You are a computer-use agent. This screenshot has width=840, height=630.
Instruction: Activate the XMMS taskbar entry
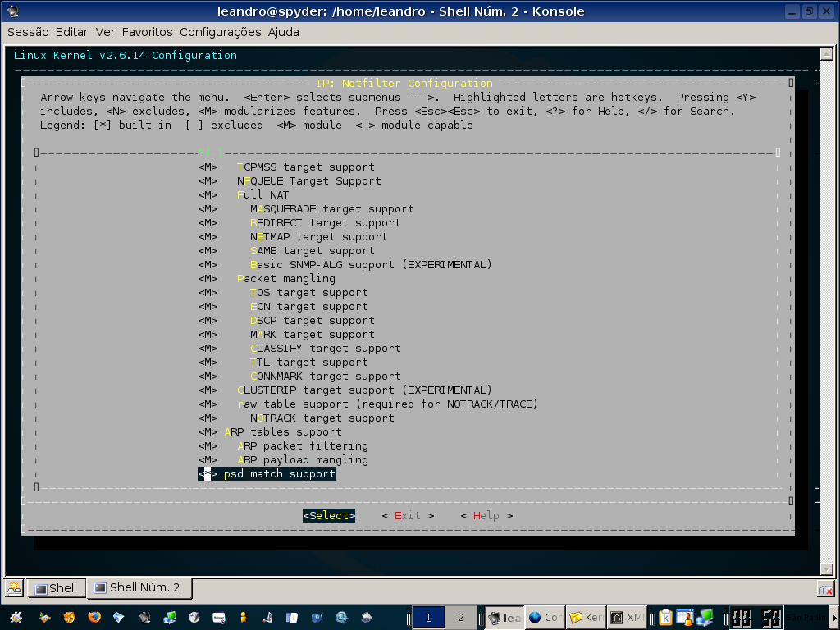click(x=627, y=618)
